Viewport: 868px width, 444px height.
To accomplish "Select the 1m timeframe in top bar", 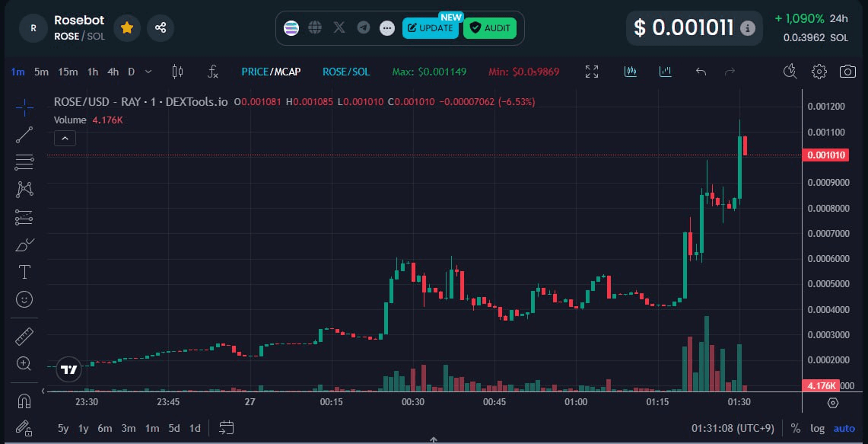I will coord(17,72).
